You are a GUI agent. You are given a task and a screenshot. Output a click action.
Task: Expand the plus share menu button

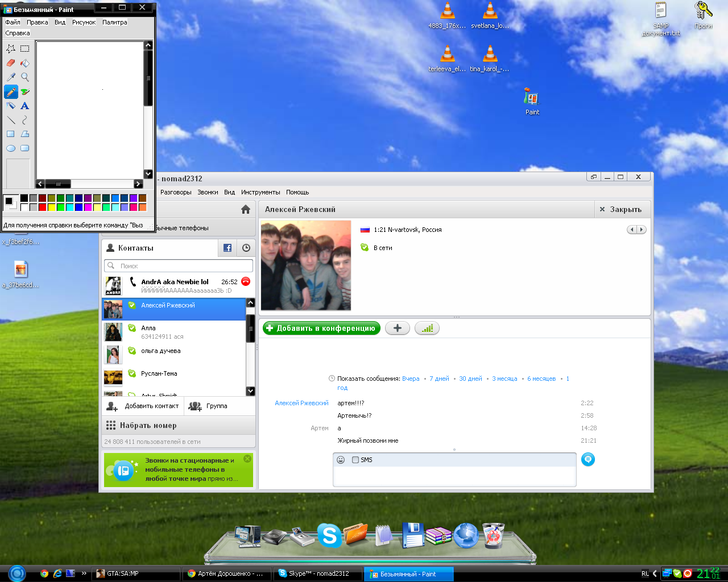coord(398,328)
